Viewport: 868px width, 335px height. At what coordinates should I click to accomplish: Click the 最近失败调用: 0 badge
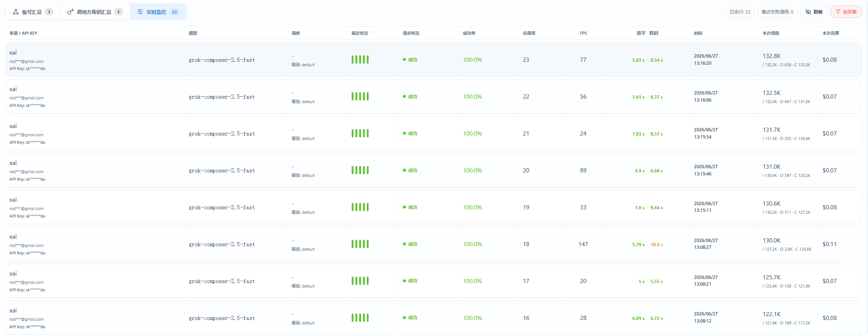[x=777, y=12]
